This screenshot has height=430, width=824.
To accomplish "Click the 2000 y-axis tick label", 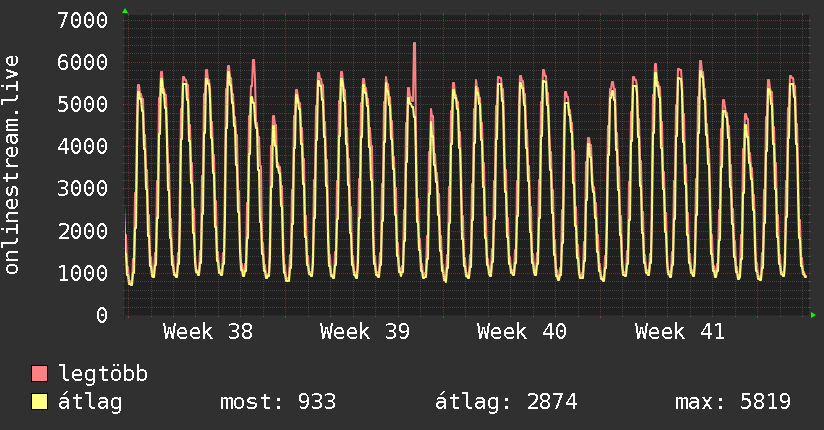I will (x=83, y=231).
